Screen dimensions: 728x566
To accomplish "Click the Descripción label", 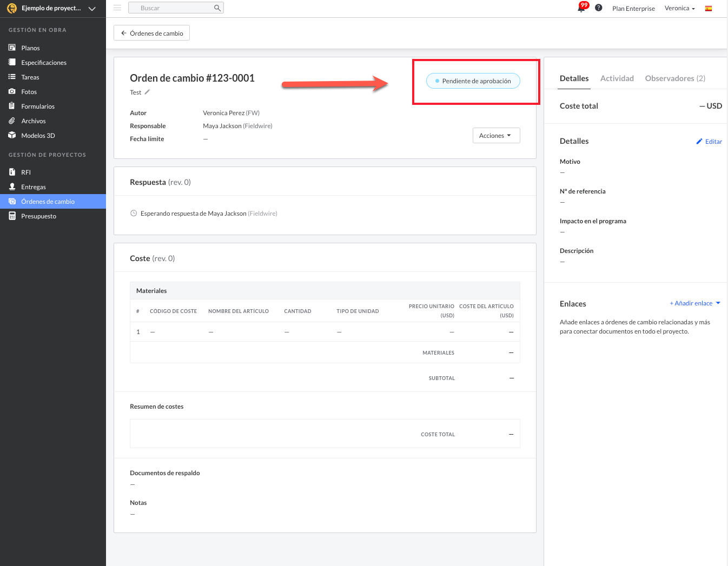I will click(x=577, y=251).
